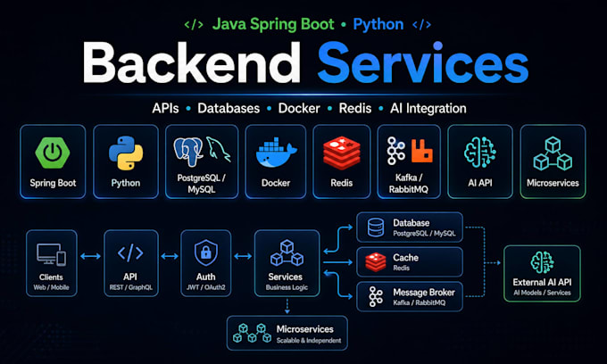Click the 'Business Logic' caption

(x=287, y=287)
